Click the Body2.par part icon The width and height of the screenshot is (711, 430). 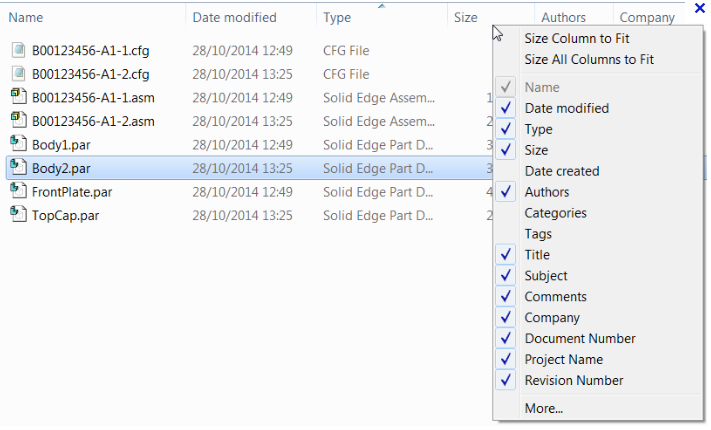coord(19,167)
